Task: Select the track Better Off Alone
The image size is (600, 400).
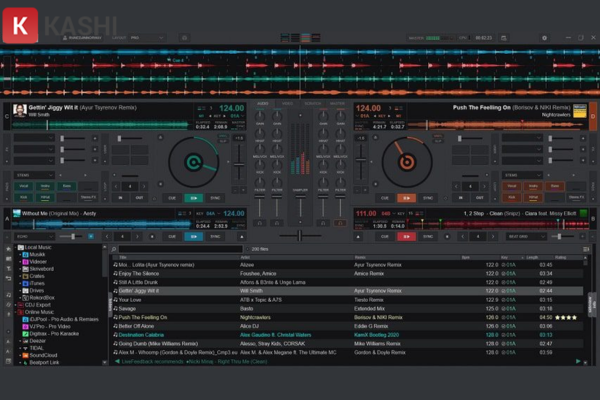Action: (x=347, y=326)
